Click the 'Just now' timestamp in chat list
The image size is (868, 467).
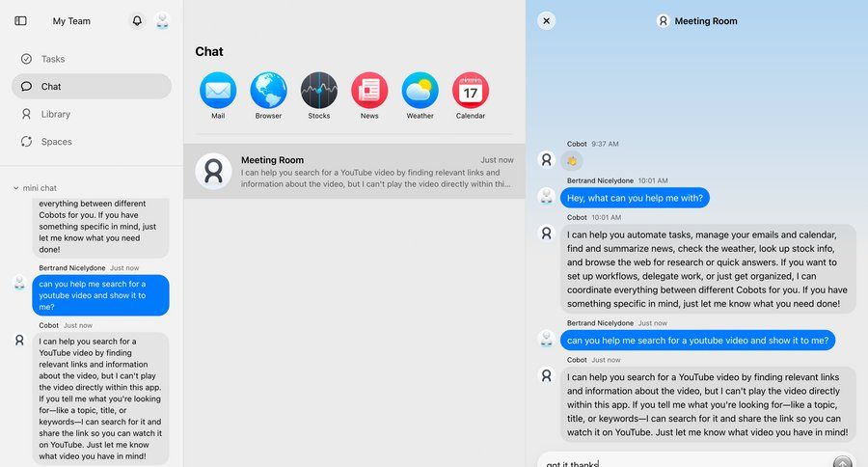click(497, 160)
